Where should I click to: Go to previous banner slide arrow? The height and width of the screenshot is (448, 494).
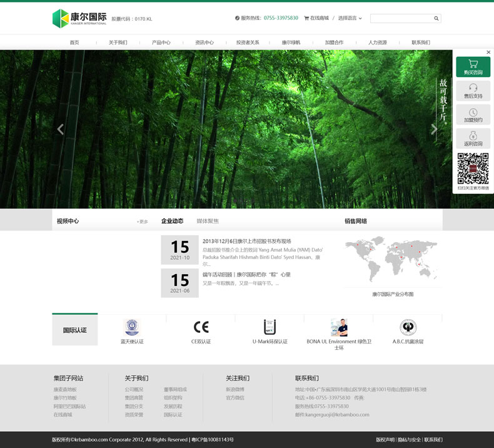pos(61,129)
